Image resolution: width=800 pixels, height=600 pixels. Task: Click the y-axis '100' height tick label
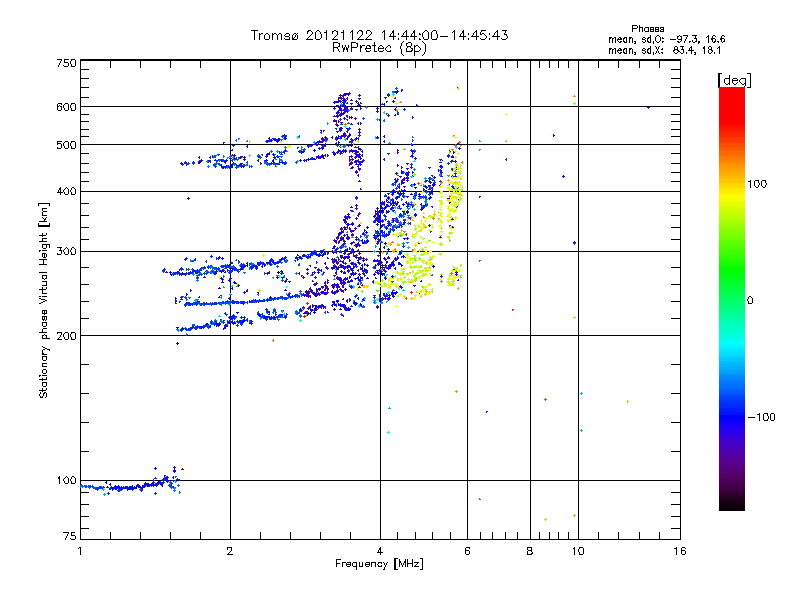tap(66, 480)
